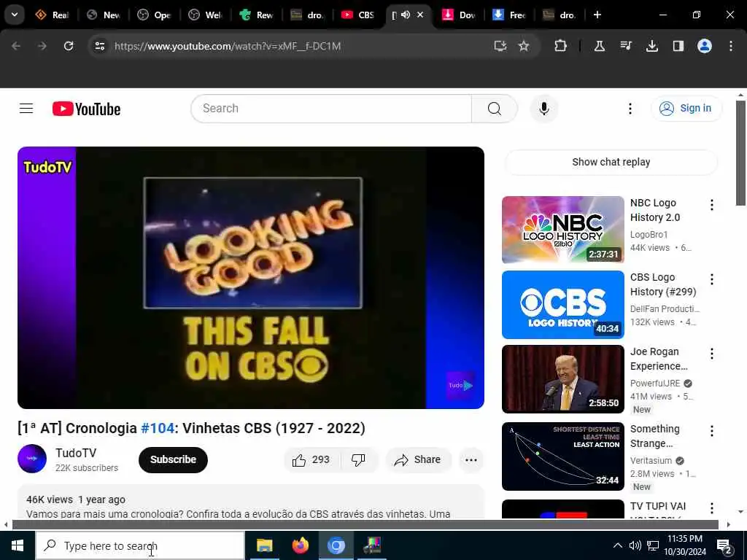The width and height of the screenshot is (747, 560).
Task: Toggle Chrome side panel
Action: (678, 46)
